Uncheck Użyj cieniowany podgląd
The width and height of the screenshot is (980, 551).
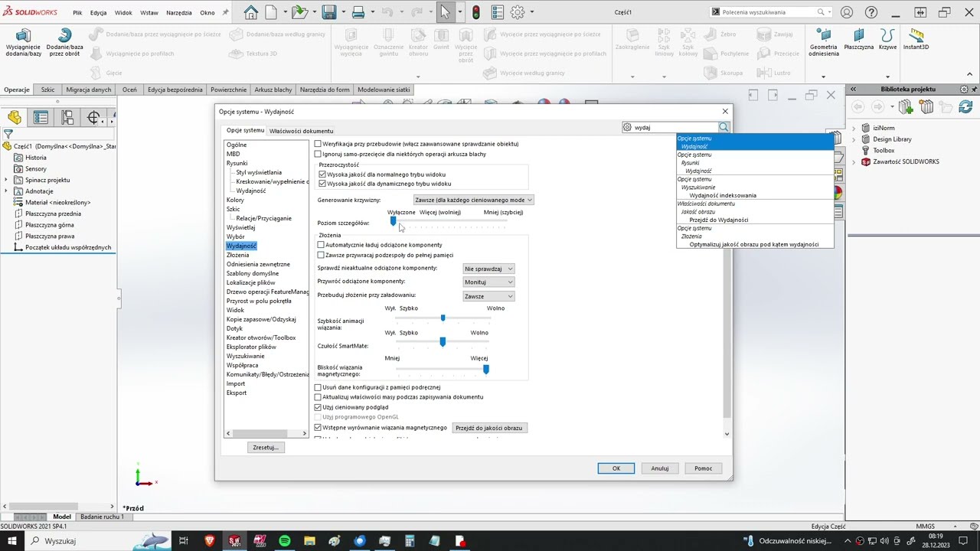click(x=318, y=407)
